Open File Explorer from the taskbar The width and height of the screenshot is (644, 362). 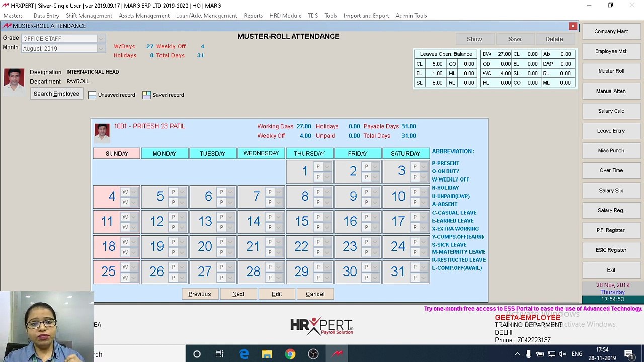pos(267,354)
